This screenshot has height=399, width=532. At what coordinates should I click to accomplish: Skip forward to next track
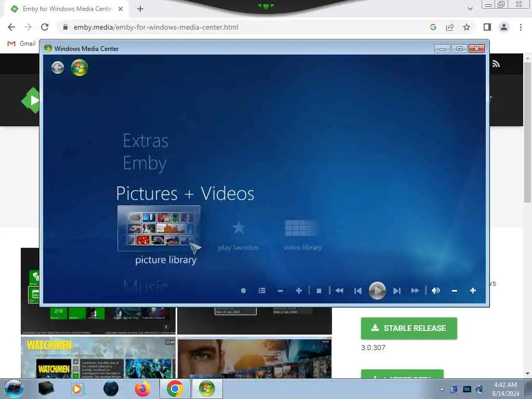[397, 291]
